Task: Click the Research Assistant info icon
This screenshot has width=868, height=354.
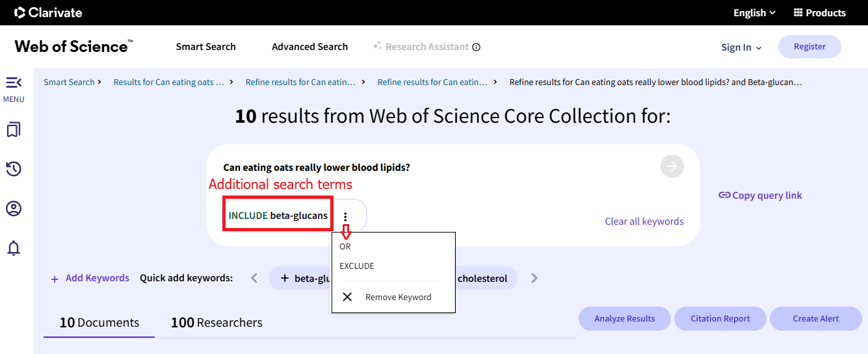Action: [x=477, y=47]
